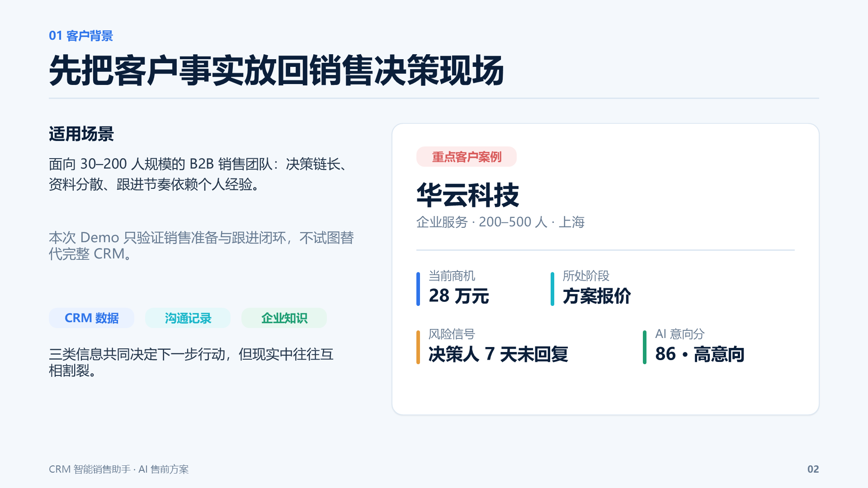Viewport: 868px width, 488px height.
Task: Click the cyan bar beside 所处阶段
Action: (552, 289)
